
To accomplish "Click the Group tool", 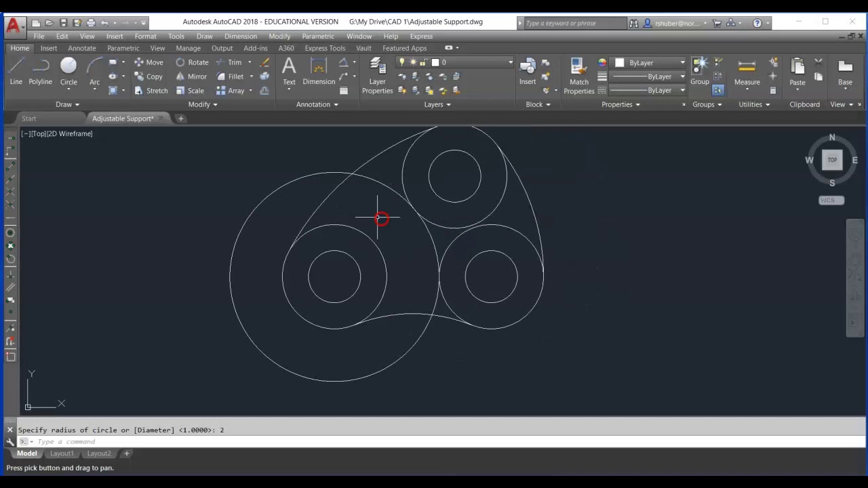I will coord(700,71).
